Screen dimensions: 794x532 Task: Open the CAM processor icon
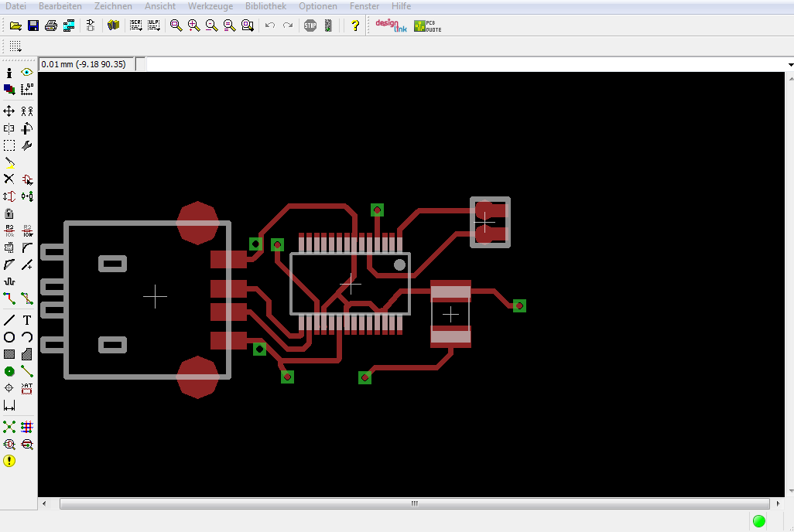pos(69,26)
